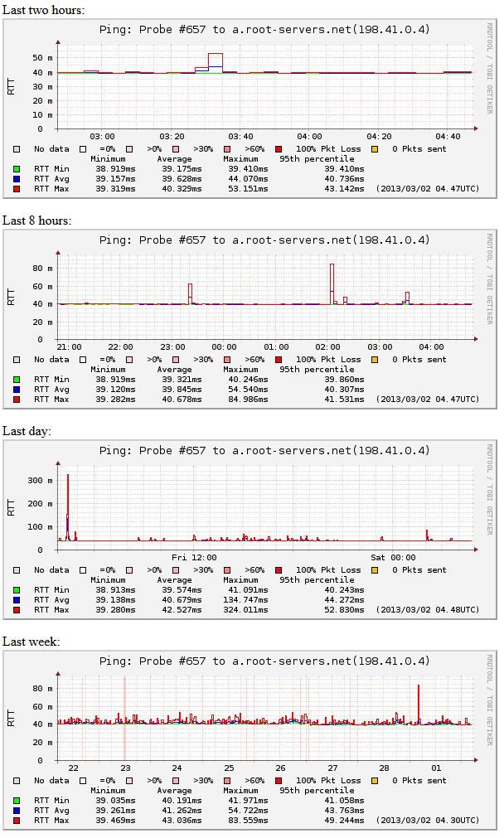504x838 pixels.
Task: Click the red RTT Max swatch in the Last day legend
Action: 17,610
